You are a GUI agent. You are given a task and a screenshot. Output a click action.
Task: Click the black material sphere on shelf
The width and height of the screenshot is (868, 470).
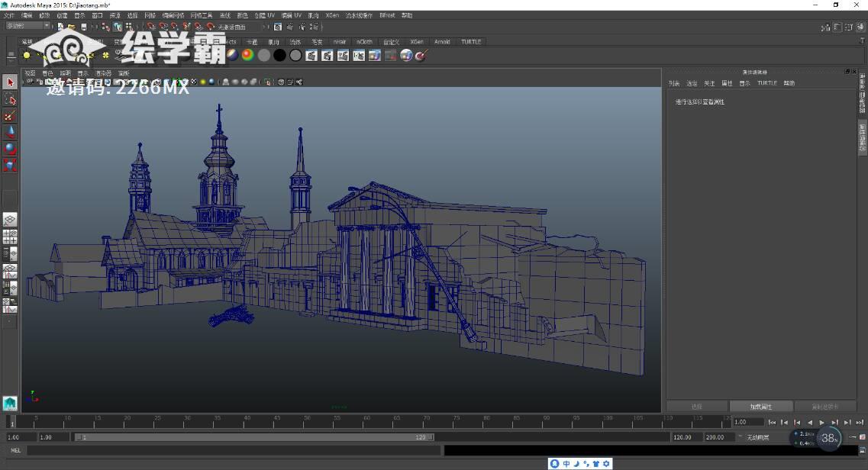pyautogui.click(x=279, y=56)
